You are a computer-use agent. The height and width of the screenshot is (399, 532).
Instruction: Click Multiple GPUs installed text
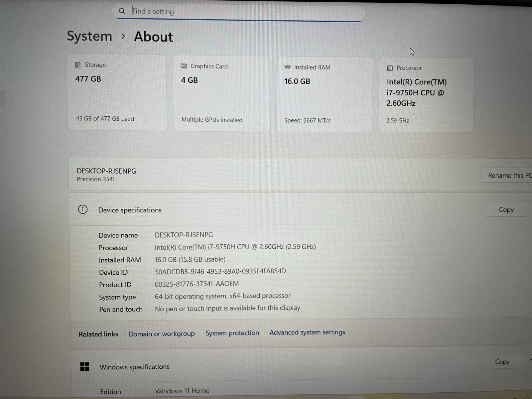tap(212, 119)
